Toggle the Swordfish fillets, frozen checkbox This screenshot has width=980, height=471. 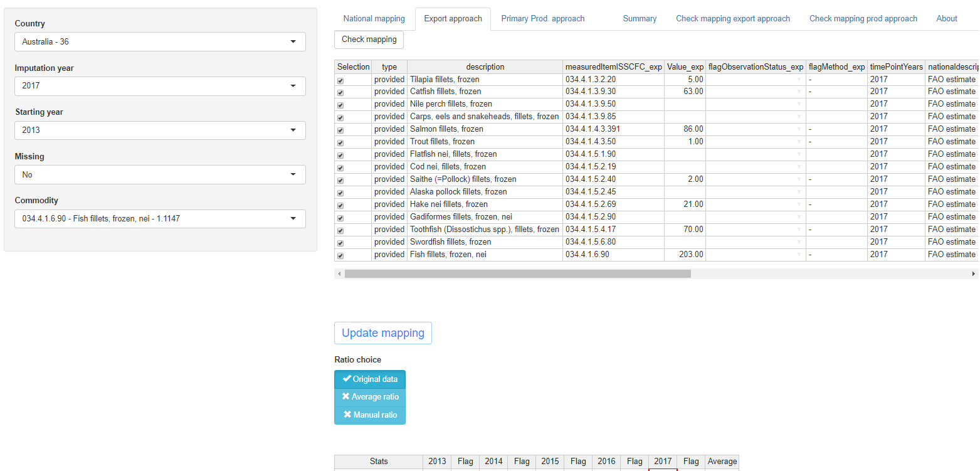(x=340, y=243)
